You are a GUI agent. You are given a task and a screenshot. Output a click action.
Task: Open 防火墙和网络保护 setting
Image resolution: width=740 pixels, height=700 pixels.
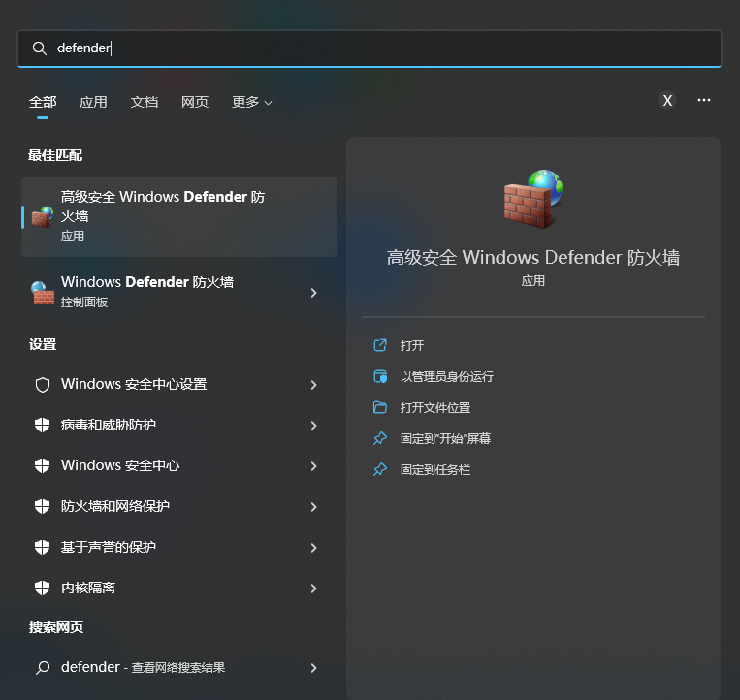178,506
